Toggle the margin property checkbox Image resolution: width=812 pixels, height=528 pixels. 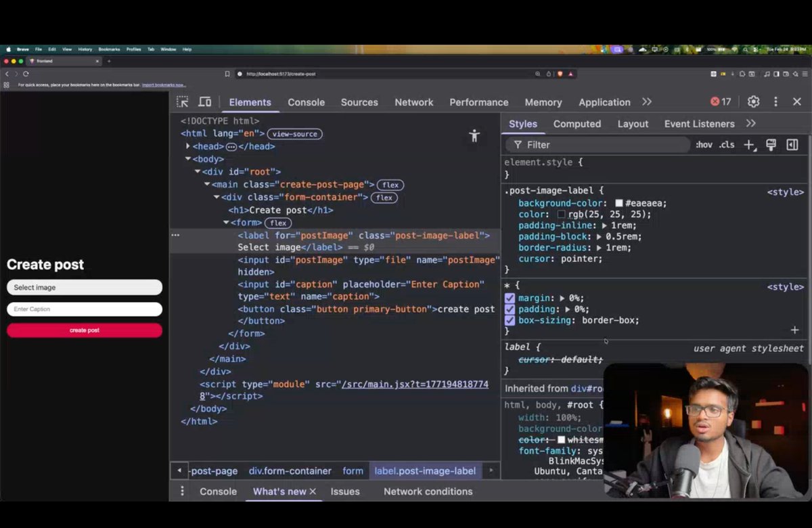pyautogui.click(x=510, y=298)
